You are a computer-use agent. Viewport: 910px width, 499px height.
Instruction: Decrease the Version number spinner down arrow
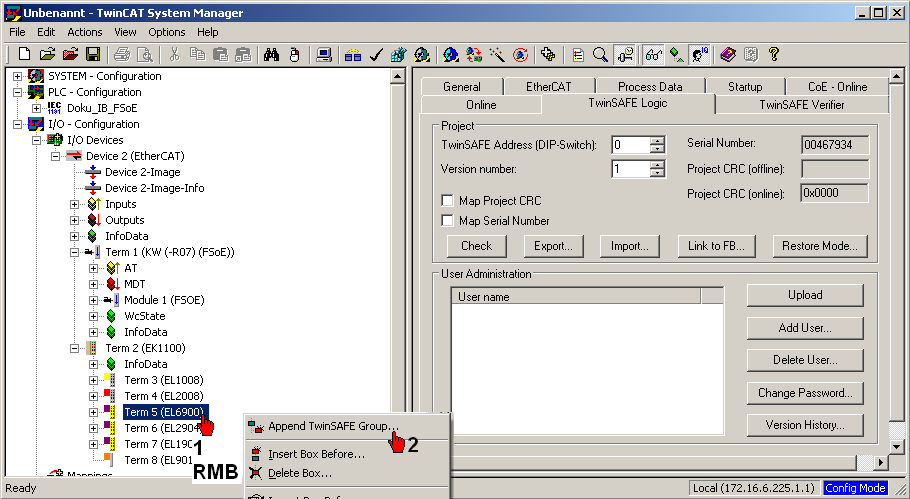(657, 173)
